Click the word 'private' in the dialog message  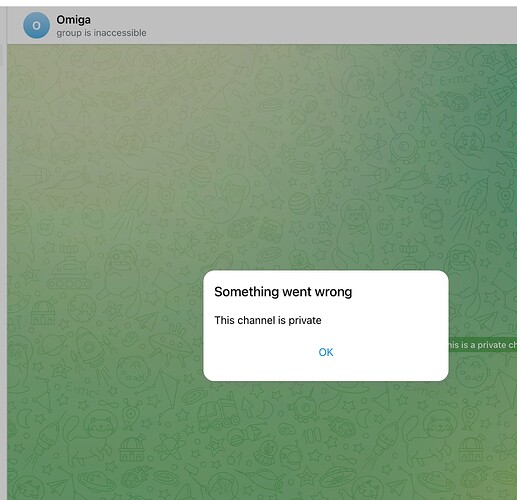pos(305,321)
